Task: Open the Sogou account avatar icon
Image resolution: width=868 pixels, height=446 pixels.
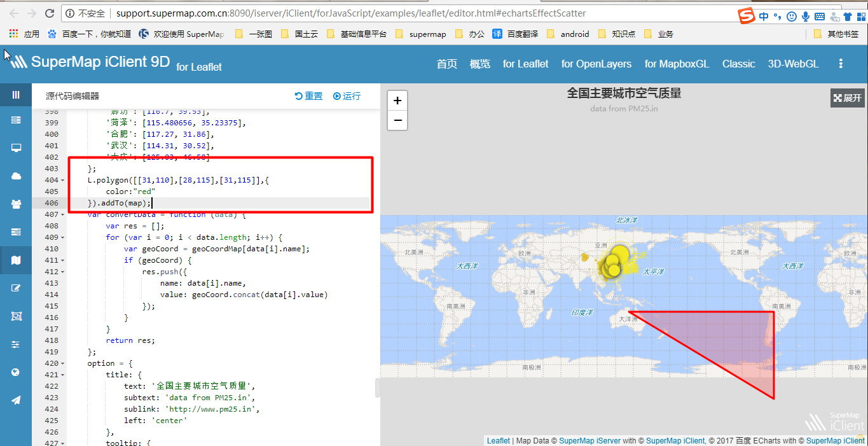Action: coord(834,17)
